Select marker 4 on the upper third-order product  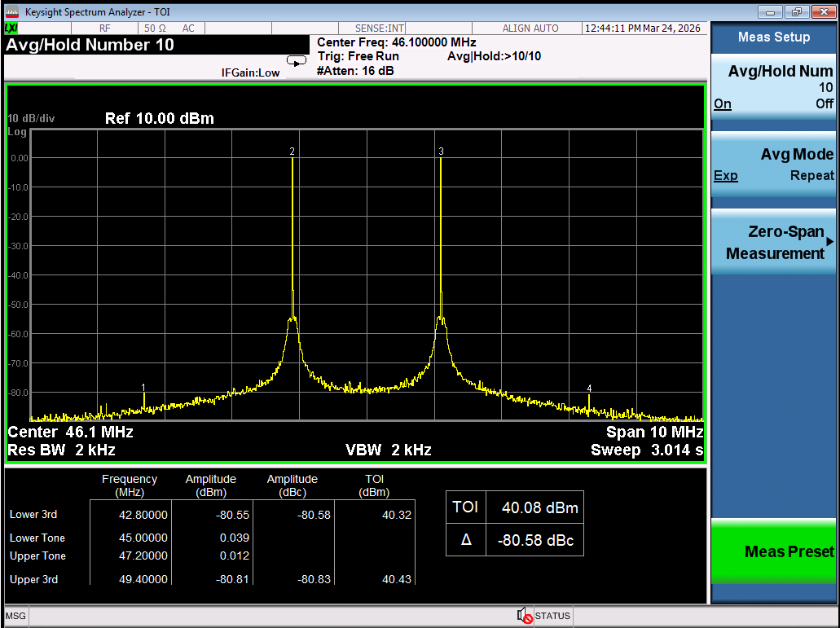[589, 389]
